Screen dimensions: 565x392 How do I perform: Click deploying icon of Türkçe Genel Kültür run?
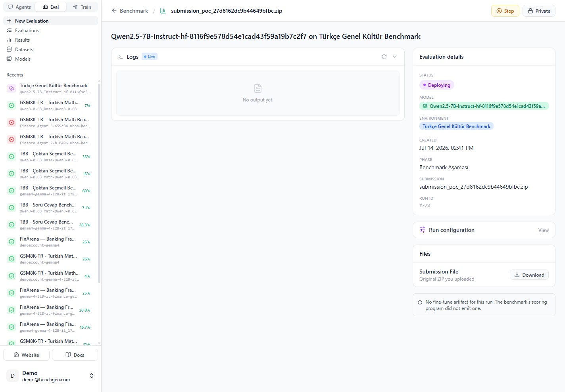click(x=12, y=88)
